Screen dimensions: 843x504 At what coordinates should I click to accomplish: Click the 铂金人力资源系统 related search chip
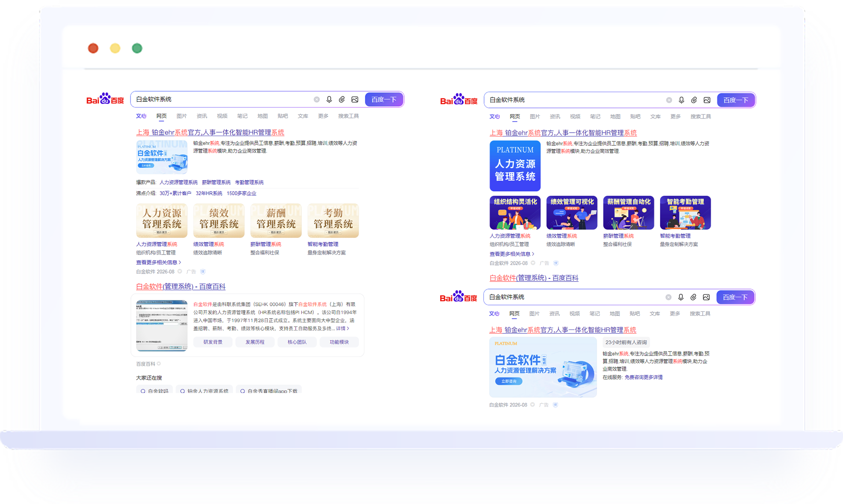click(204, 390)
